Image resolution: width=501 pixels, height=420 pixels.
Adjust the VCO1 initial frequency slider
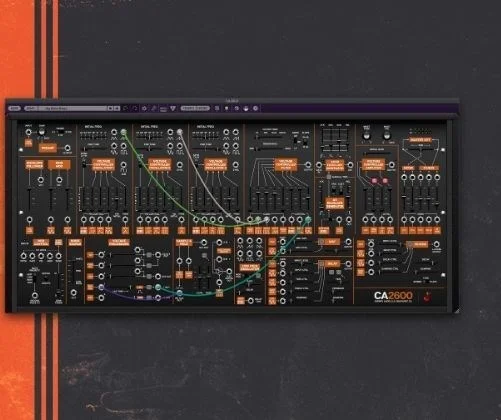94,137
